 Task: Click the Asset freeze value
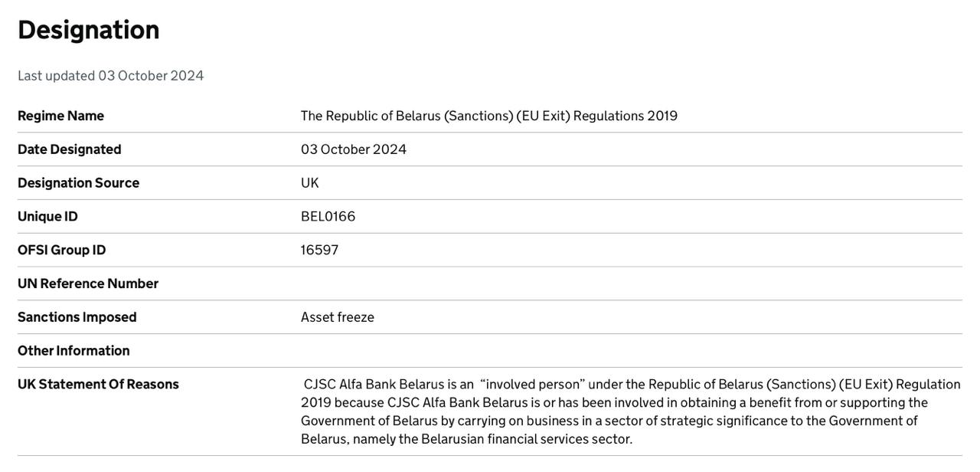(x=337, y=317)
